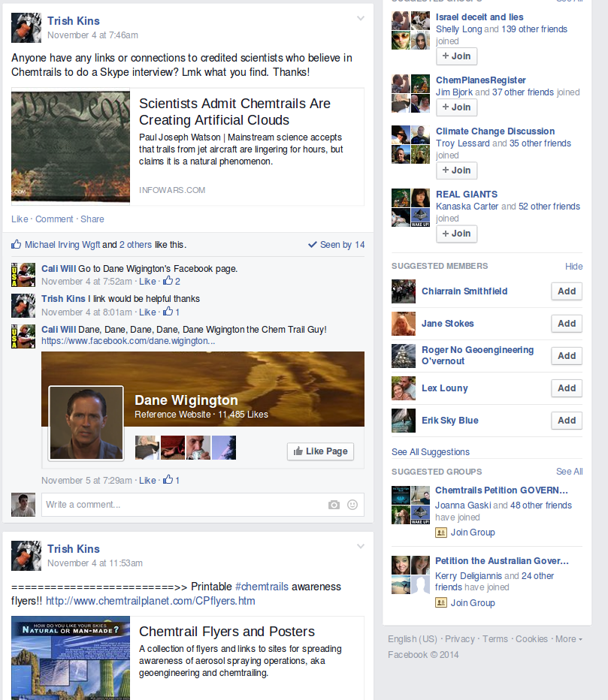Open emoji picker in comment box
Image resolution: width=608 pixels, height=700 pixels.
tap(352, 505)
